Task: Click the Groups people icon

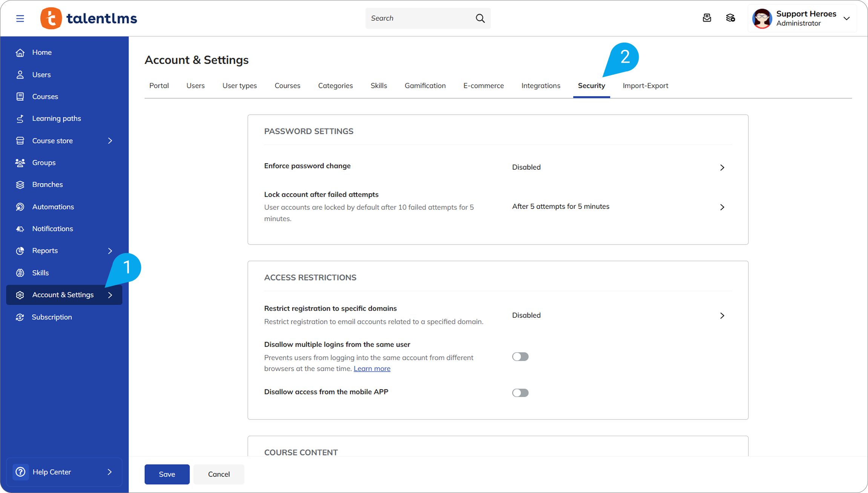Action: 20,163
